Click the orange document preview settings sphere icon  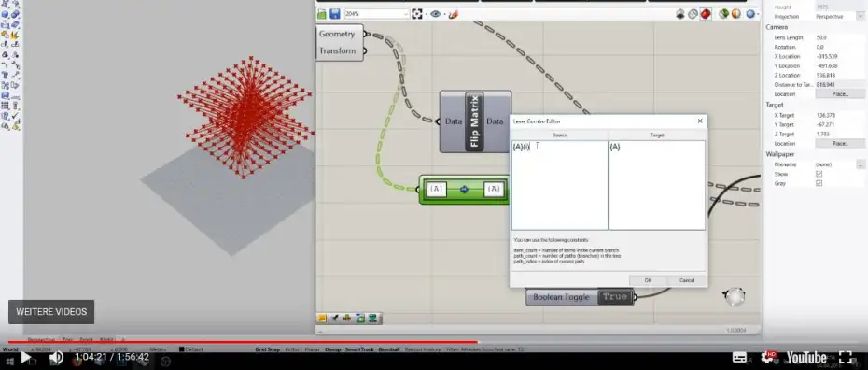736,14
